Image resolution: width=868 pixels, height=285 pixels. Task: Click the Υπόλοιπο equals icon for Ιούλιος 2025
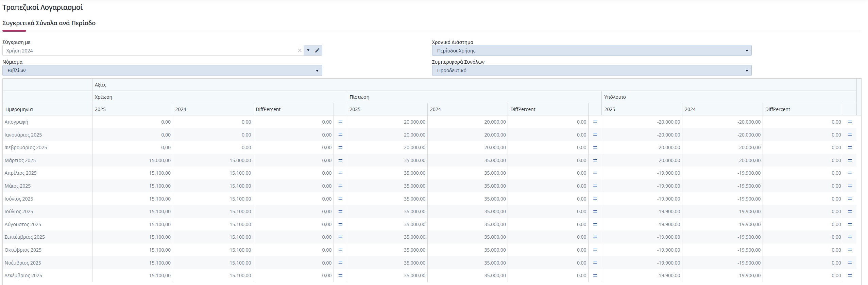[850, 211]
